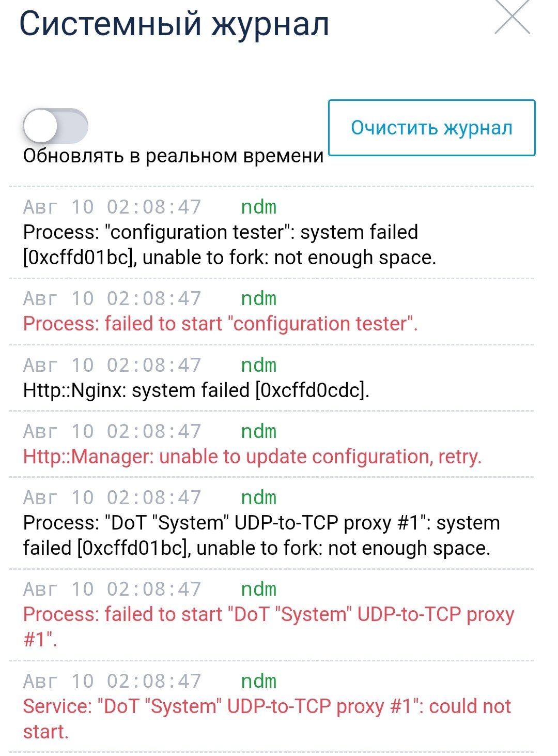Select the "Системный журнал" heading
558x756 pixels.
click(175, 24)
